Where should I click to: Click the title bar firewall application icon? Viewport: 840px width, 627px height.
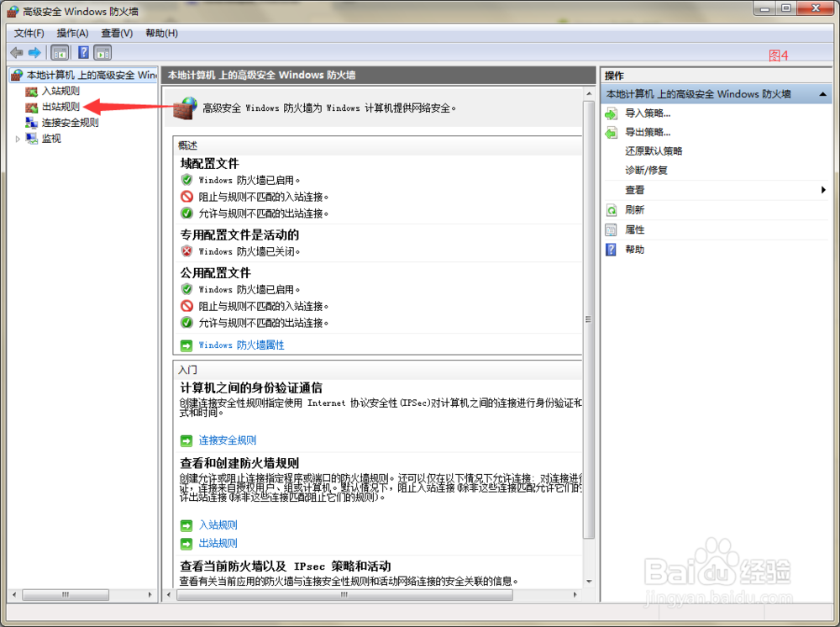(x=13, y=11)
